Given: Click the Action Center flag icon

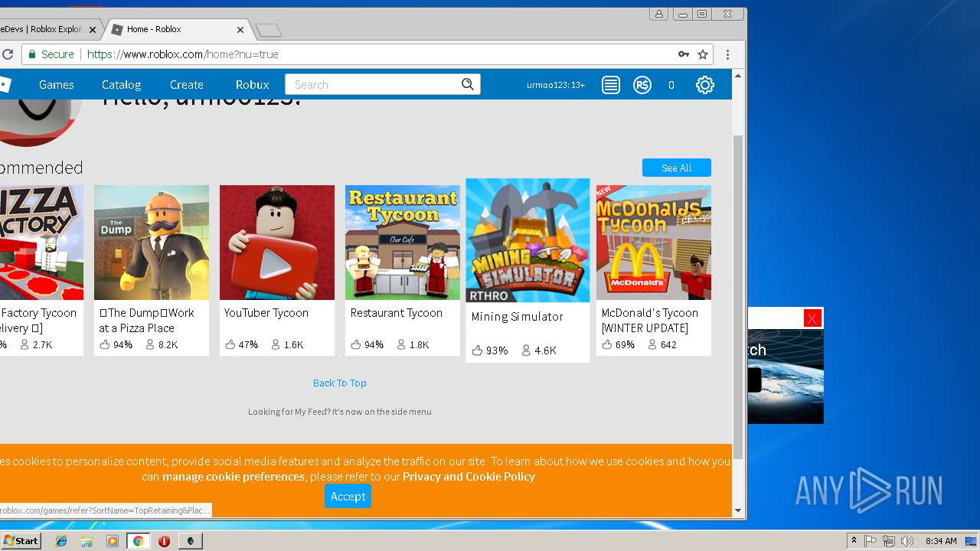Looking at the screenshot, I should click(871, 541).
